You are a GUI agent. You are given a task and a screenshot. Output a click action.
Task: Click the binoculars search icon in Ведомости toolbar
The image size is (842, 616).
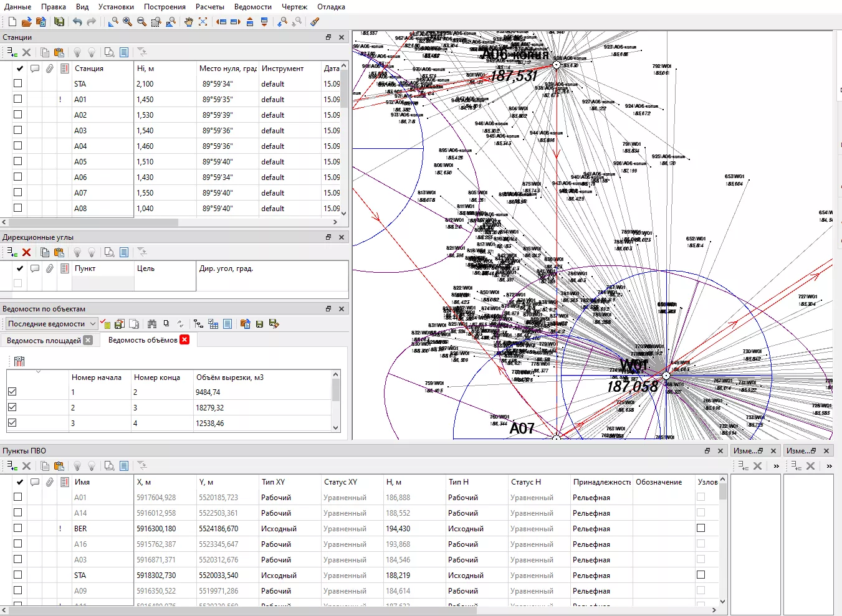(152, 324)
